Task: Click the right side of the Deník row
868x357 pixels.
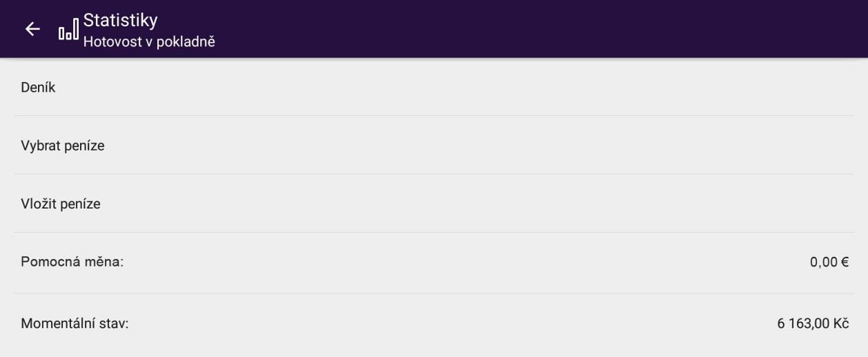Action: [759, 88]
